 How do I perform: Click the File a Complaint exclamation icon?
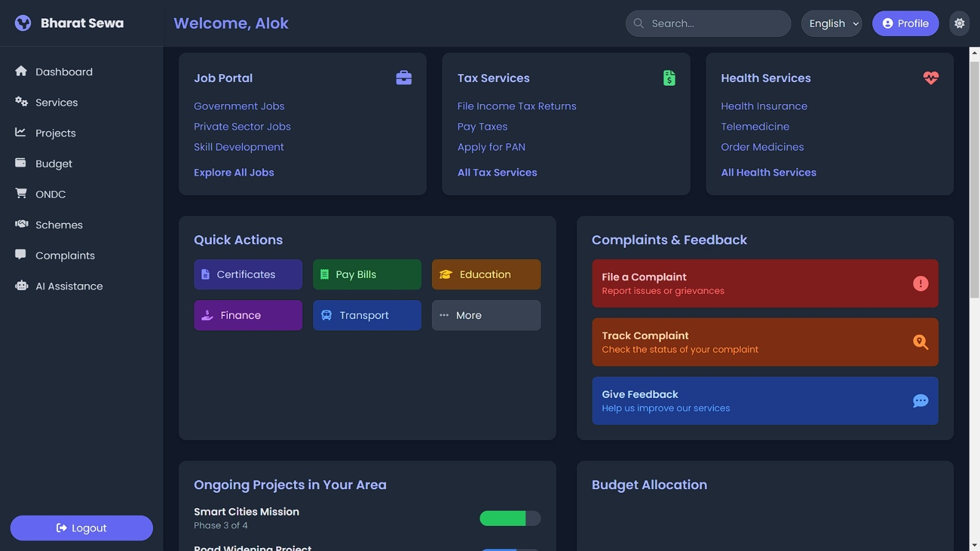[920, 283]
